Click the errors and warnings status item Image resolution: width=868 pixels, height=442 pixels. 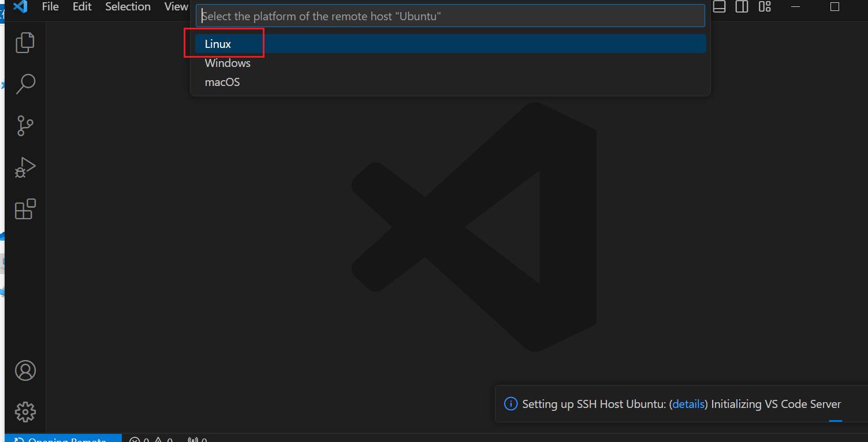pos(151,439)
